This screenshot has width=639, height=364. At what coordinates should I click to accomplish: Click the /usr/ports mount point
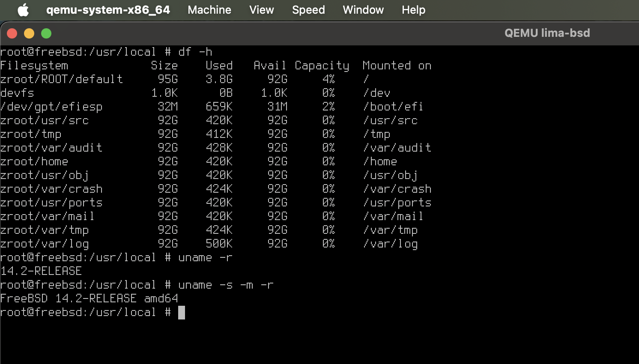coord(397,203)
